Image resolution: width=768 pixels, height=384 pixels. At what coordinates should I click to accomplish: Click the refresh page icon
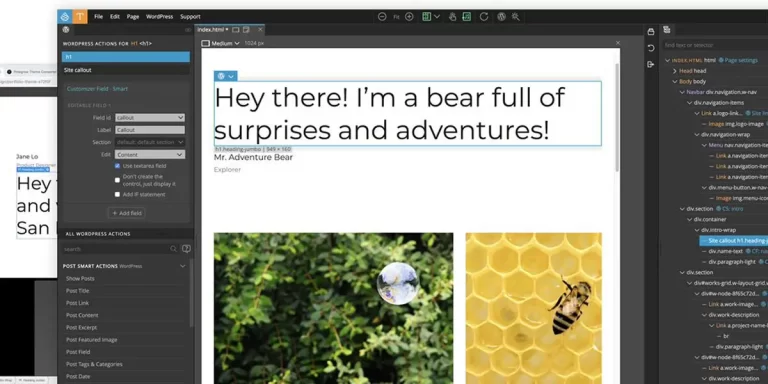pos(484,17)
